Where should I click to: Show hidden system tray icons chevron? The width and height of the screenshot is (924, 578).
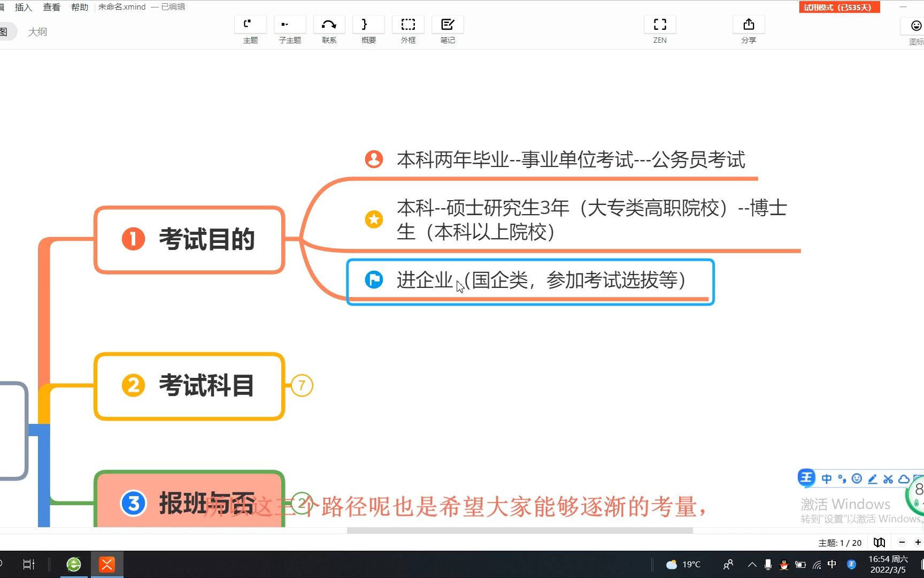click(x=752, y=564)
